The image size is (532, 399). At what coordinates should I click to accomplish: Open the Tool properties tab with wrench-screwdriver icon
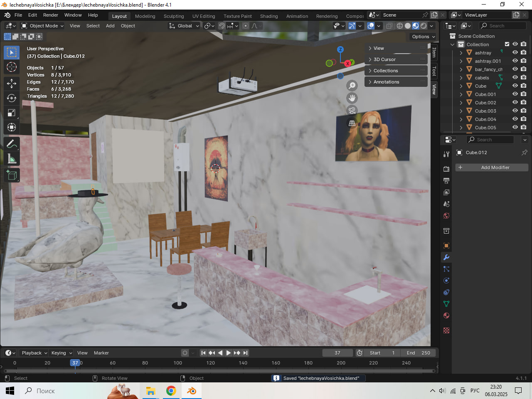[446, 154]
